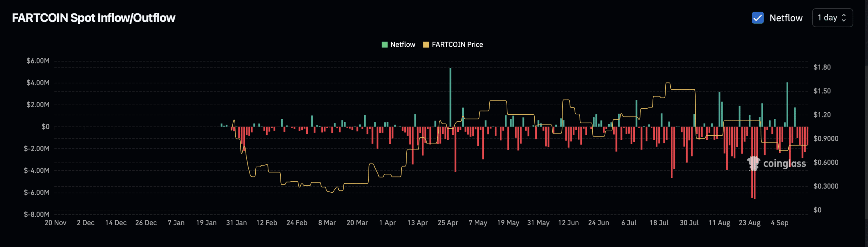The width and height of the screenshot is (868, 247).
Task: Click the 4 Sep x-axis label
Action: coord(780,223)
